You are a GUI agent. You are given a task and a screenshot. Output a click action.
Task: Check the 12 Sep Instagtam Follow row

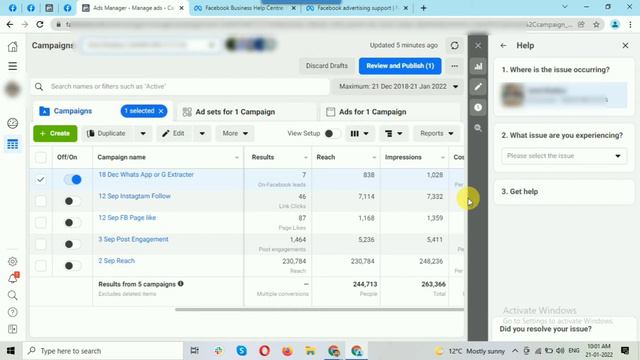click(41, 201)
